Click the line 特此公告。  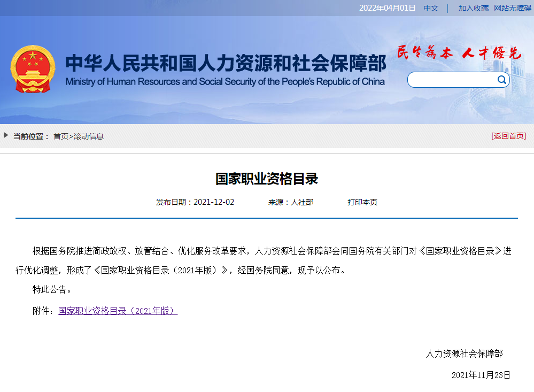(x=52, y=289)
